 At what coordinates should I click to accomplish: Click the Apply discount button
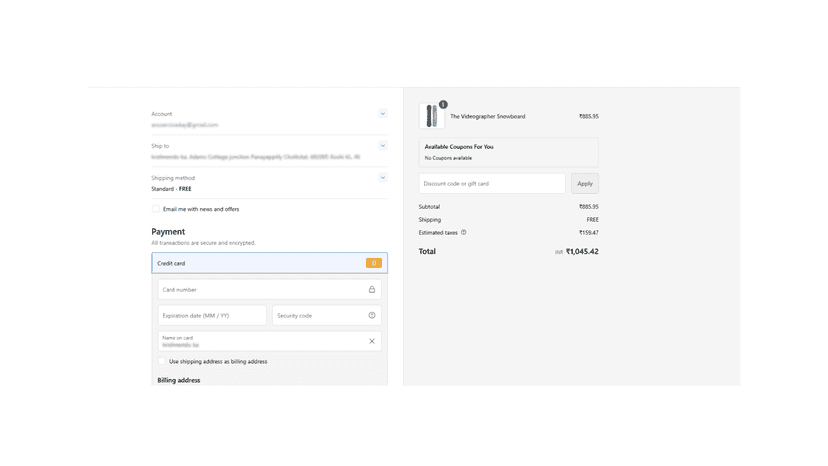585,183
